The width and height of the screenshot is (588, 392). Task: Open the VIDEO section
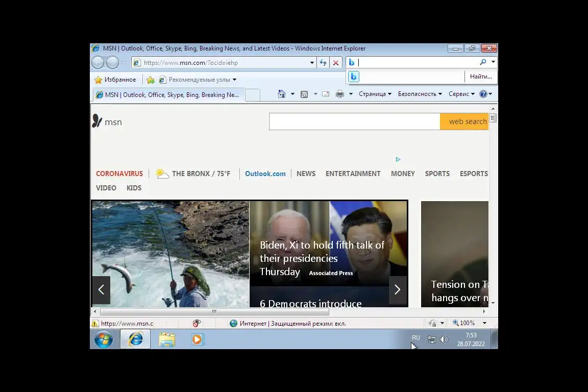click(106, 188)
